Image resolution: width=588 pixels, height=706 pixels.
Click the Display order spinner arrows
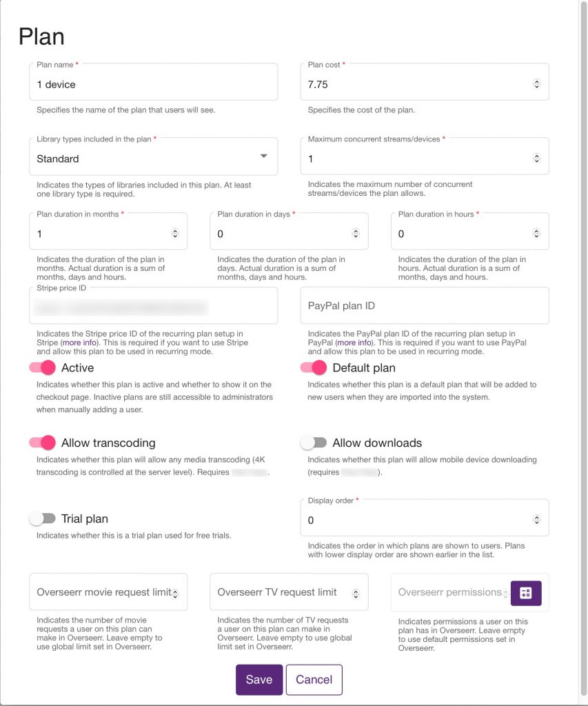click(x=537, y=520)
